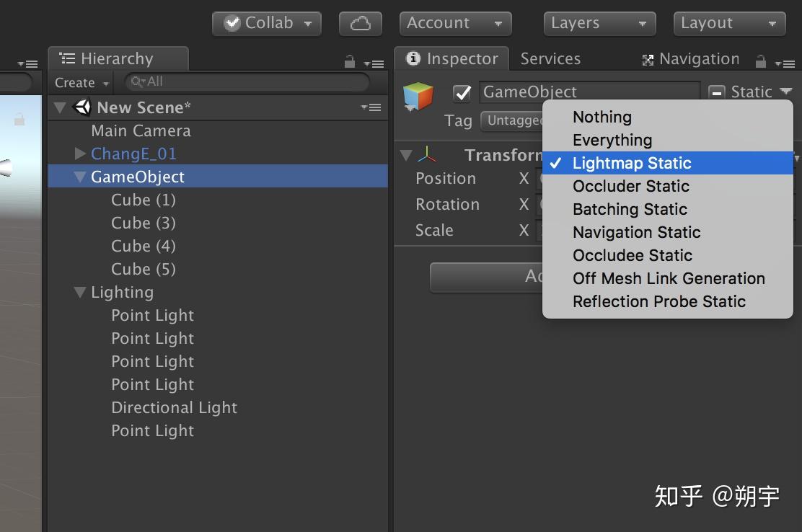This screenshot has height=532, width=802.
Task: Switch to the Inspector tab
Action: (451, 59)
